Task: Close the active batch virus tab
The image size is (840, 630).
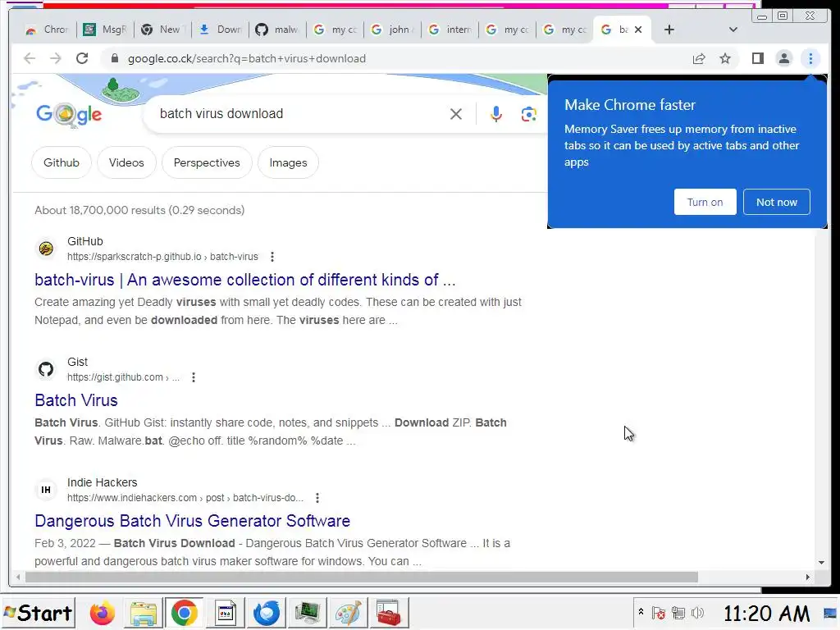Action: [x=638, y=30]
